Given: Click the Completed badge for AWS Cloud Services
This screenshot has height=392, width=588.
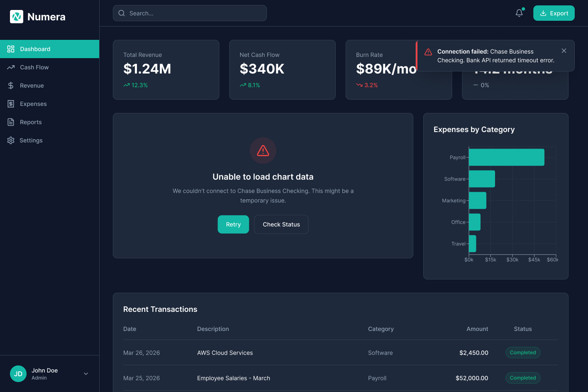Looking at the screenshot, I should (x=523, y=353).
